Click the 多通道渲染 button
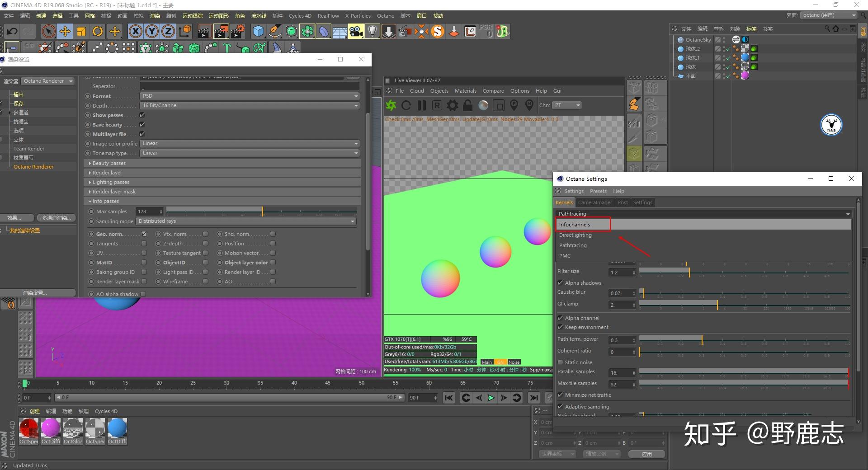The image size is (868, 470). pyautogui.click(x=56, y=218)
